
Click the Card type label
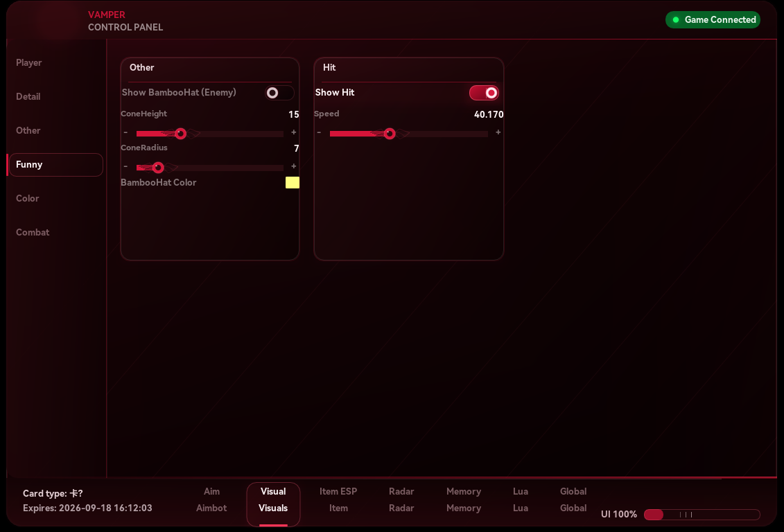coord(53,493)
